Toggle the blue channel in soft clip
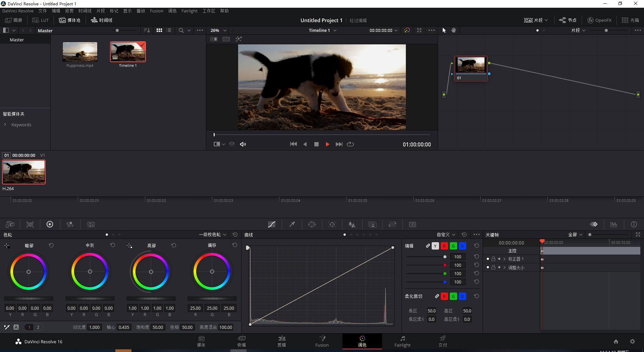Image resolution: width=644 pixels, height=352 pixels. pyautogui.click(x=462, y=296)
